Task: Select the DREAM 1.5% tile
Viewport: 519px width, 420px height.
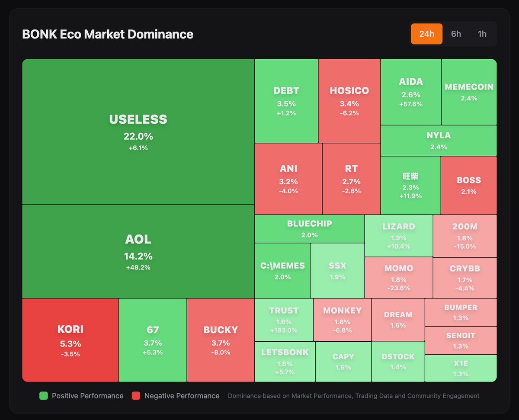Action: [x=398, y=320]
